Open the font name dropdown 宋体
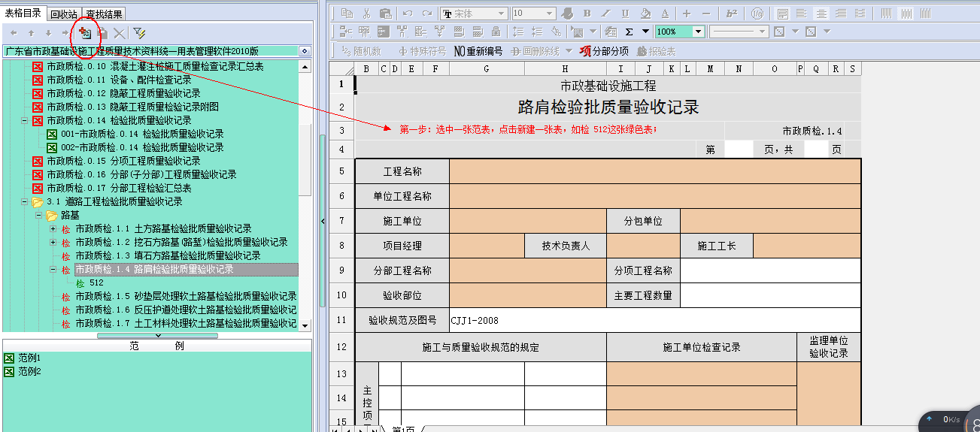The image size is (980, 432). (501, 14)
